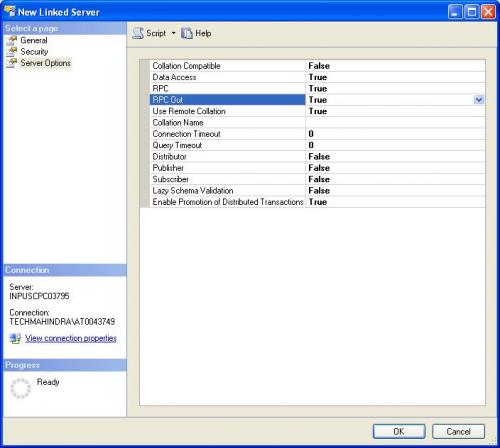Click the Data Access True value
The image size is (500, 448).
coord(318,77)
